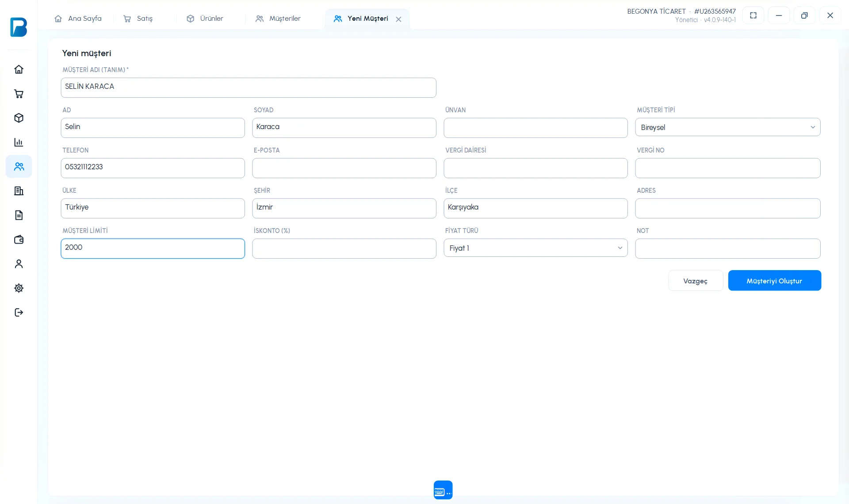Viewport: 849px width, 504px height.
Task: Switch to the Ana Sayfa tab
Action: click(78, 19)
